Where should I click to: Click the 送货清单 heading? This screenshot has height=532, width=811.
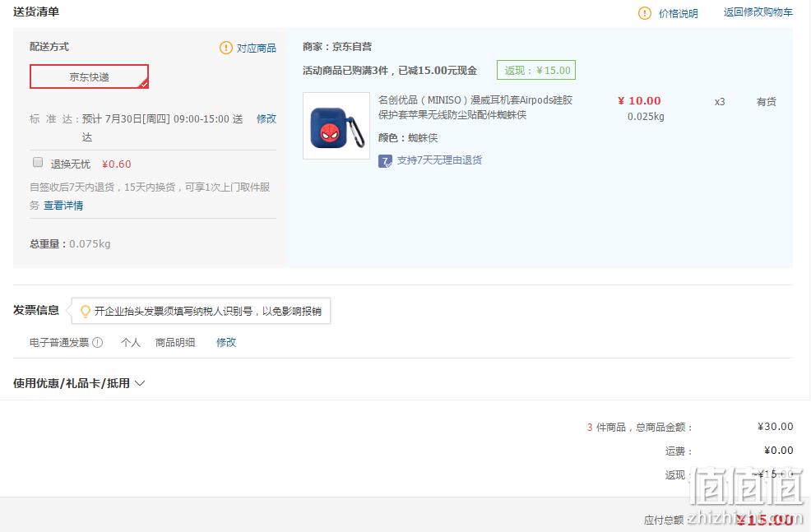[x=36, y=12]
